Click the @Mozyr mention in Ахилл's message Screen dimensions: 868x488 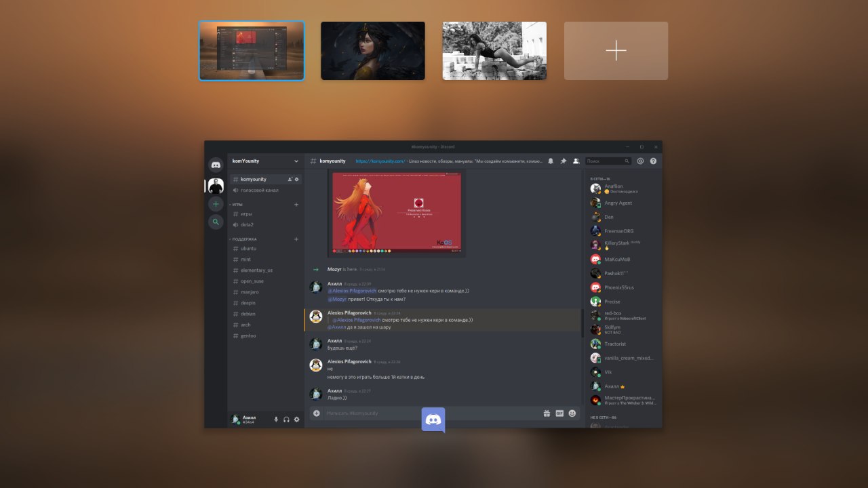pos(337,299)
